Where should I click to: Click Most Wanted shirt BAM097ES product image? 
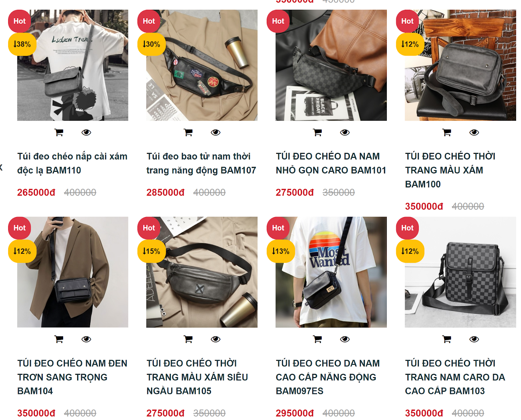[x=331, y=272]
